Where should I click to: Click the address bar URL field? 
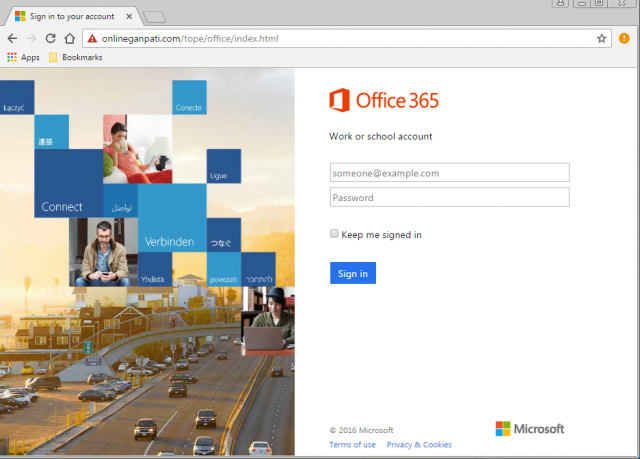[x=347, y=39]
